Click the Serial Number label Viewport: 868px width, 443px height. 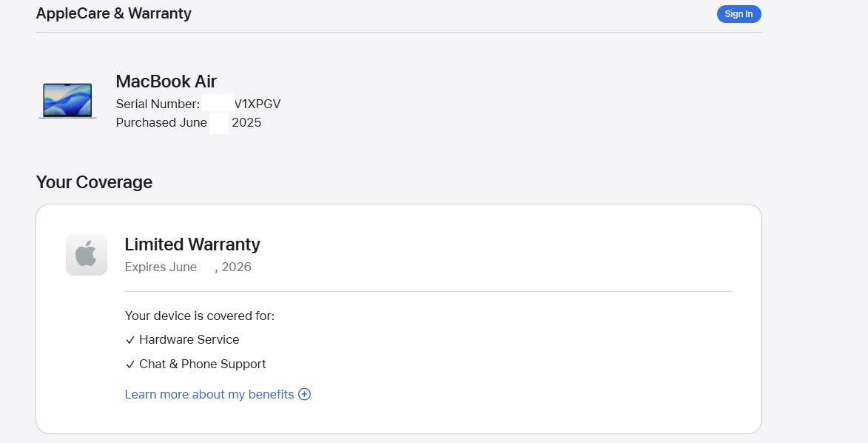pyautogui.click(x=158, y=104)
